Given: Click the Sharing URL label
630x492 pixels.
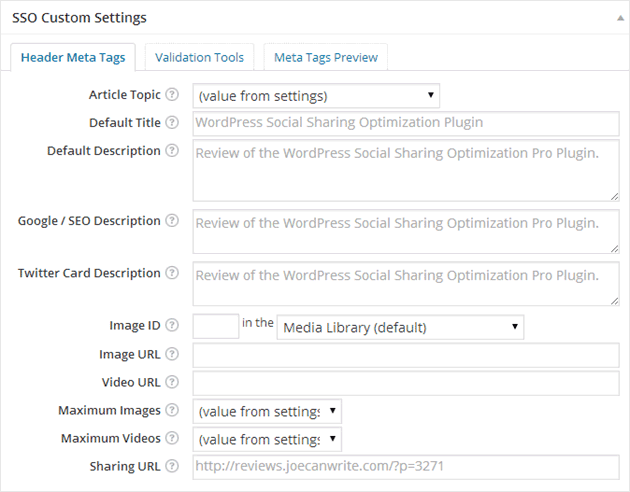Looking at the screenshot, I should point(125,466).
